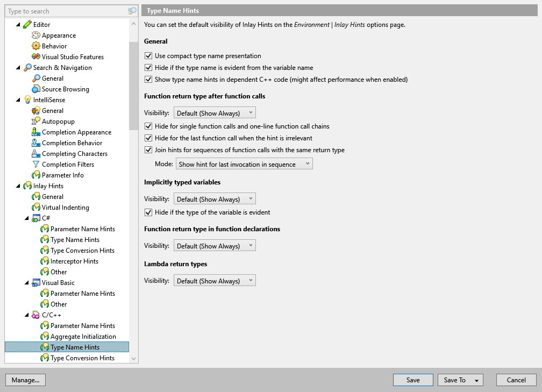Screen dimensions: 542x392
Task: Open the Lambda return types Visibility dropdown
Action: (x=215, y=280)
